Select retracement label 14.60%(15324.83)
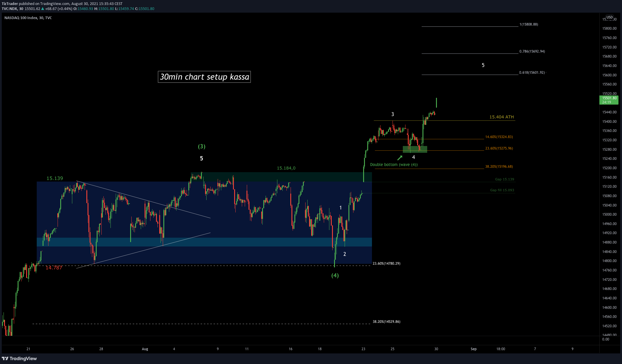The height and width of the screenshot is (364, 622). [499, 137]
